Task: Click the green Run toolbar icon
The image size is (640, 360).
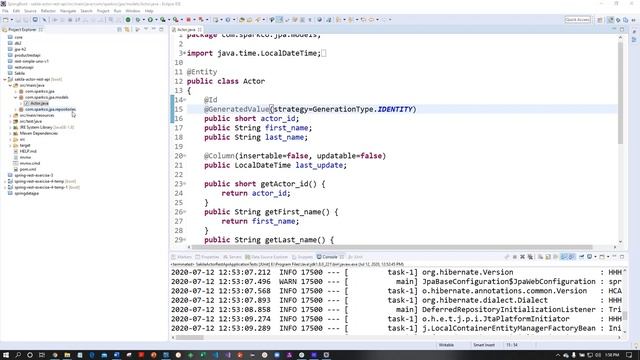Action: (x=150, y=20)
